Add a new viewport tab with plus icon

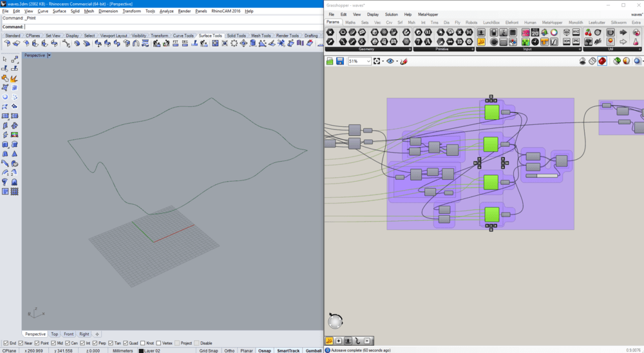pyautogui.click(x=97, y=334)
